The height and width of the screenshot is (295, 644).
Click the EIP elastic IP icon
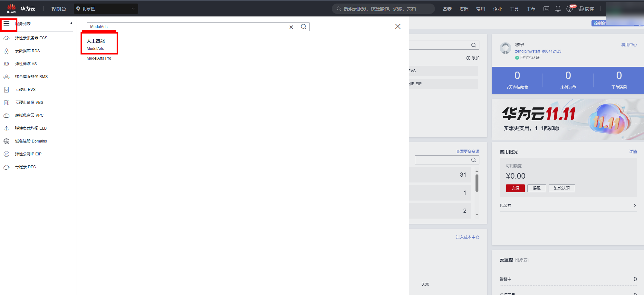point(6,154)
